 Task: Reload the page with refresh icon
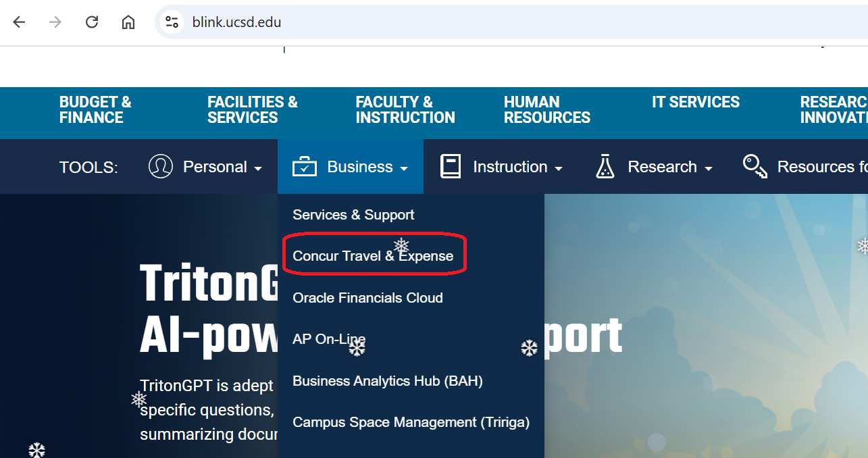click(x=92, y=22)
